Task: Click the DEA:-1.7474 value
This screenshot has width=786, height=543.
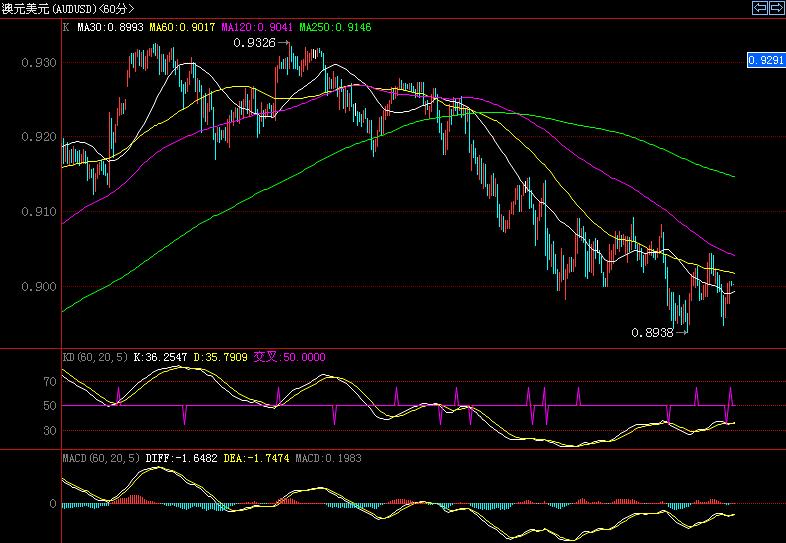Action: click(256, 458)
